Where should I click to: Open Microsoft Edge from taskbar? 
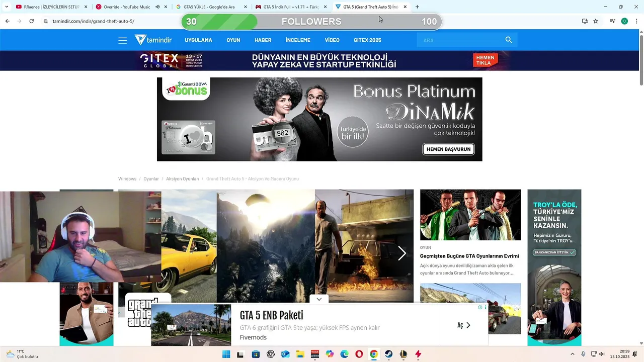(344, 354)
